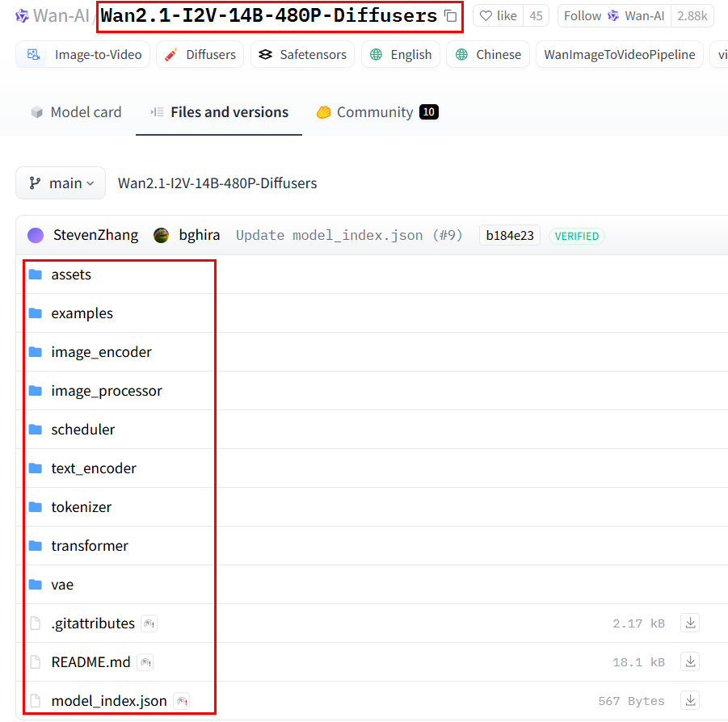Click the folder icon beside transformer
Screen dimensions: 728x722
36,546
